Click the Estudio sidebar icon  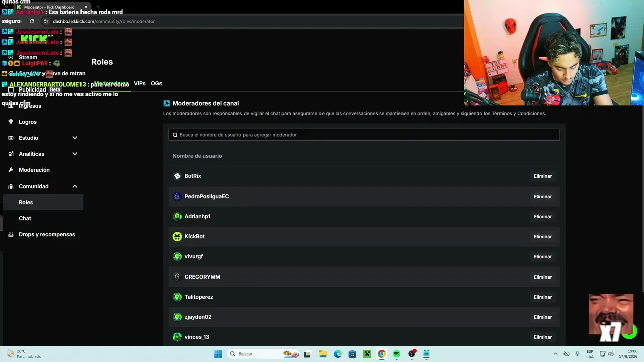tap(11, 138)
